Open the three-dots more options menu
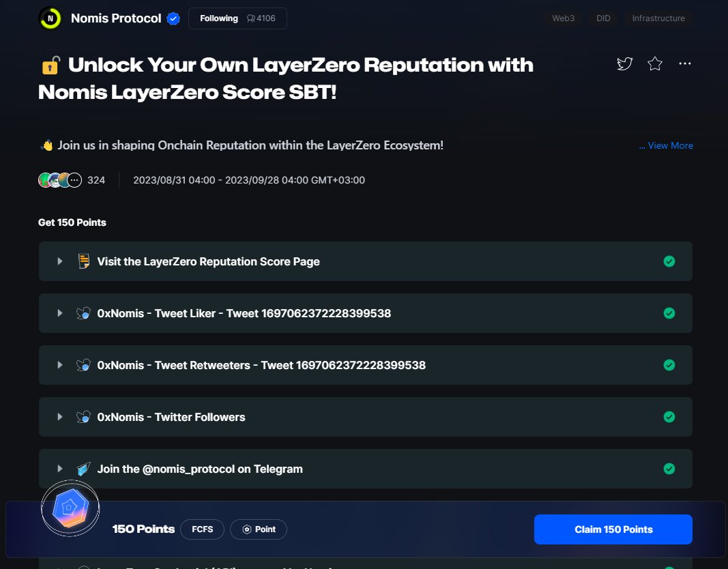 pos(685,63)
